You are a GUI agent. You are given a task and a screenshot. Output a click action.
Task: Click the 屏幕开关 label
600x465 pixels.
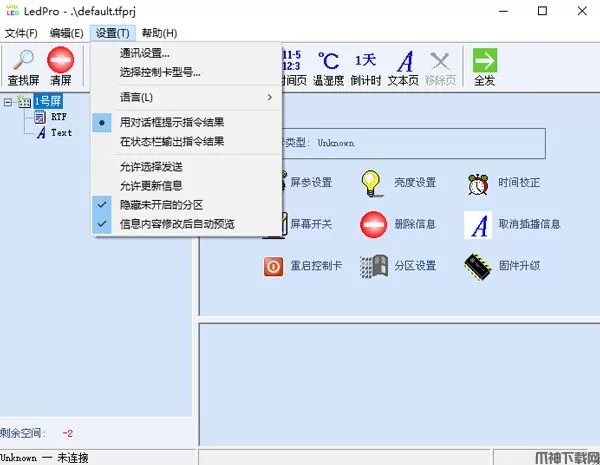(x=311, y=224)
